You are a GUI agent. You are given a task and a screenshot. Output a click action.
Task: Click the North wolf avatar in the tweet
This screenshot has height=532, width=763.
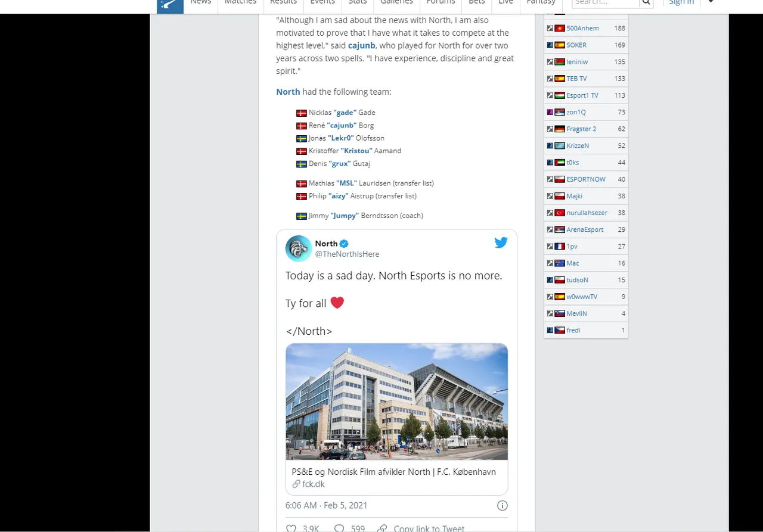click(299, 248)
